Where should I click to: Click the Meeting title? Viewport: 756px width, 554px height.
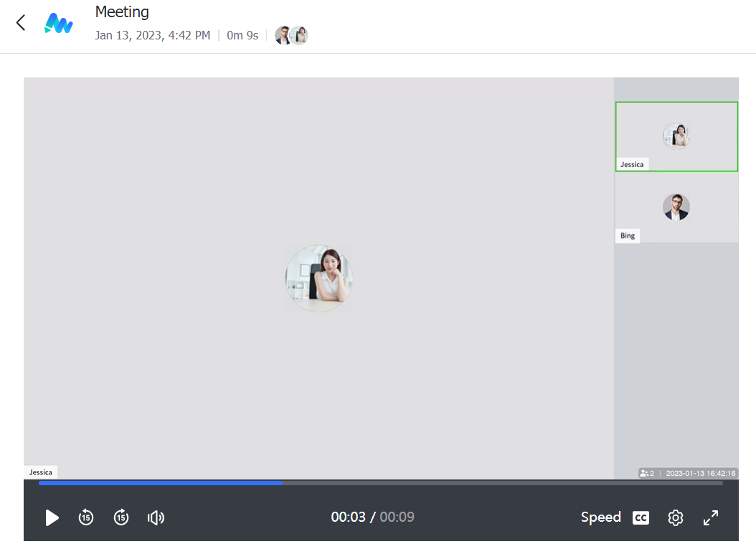122,12
